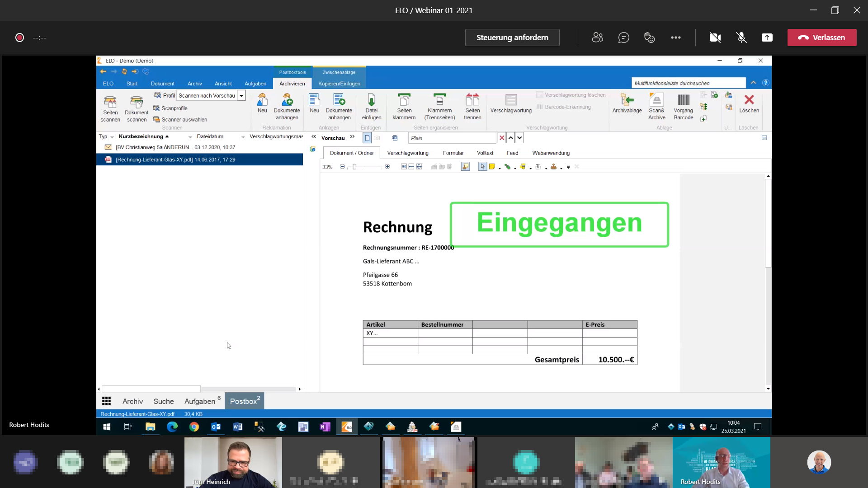
Task: Open the Dokument menu in the ribbon
Action: pos(162,84)
